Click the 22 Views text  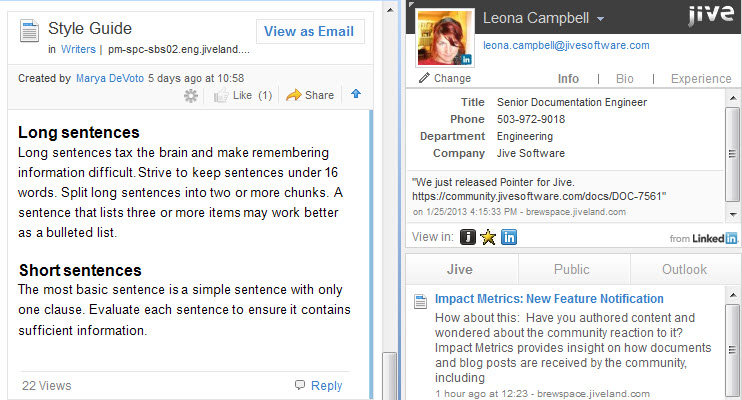coord(47,386)
